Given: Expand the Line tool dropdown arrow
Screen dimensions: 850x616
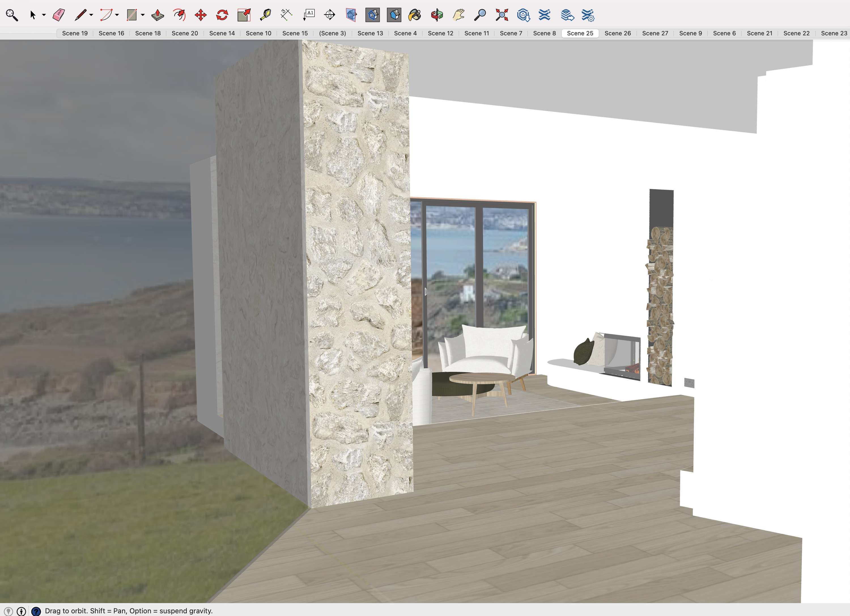Looking at the screenshot, I should [91, 15].
